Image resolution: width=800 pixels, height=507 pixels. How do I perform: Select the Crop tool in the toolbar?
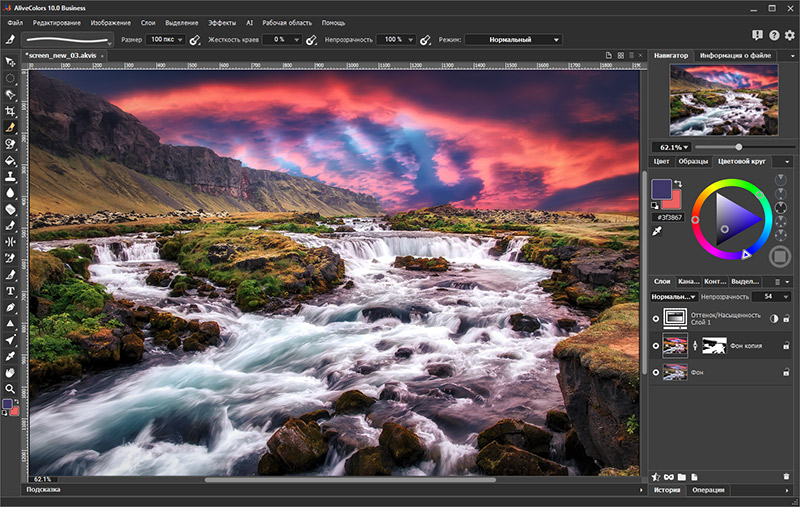tap(10, 110)
